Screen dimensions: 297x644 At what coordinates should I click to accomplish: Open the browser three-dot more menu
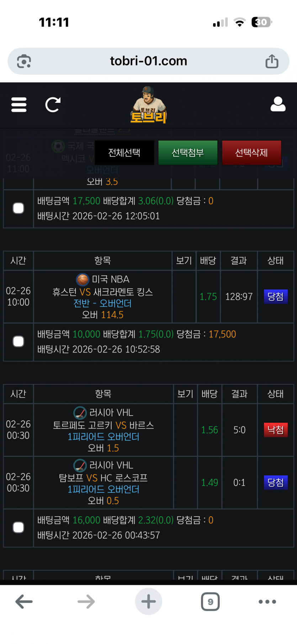tap(267, 602)
